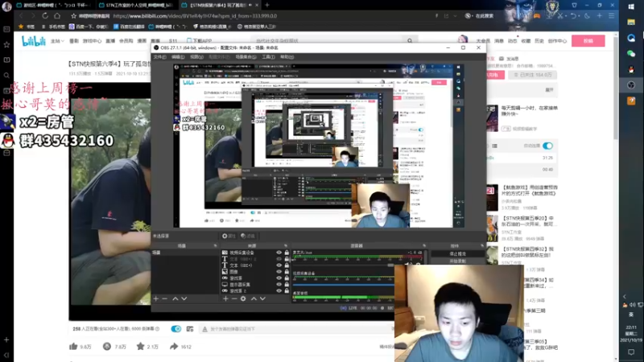
Task: Share the video with arrow icon
Action: coord(174,347)
